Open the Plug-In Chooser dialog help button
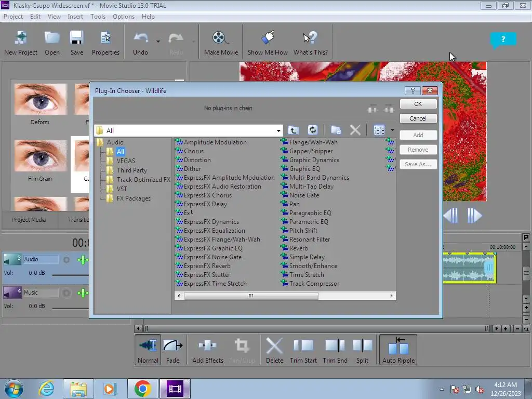 click(x=413, y=90)
